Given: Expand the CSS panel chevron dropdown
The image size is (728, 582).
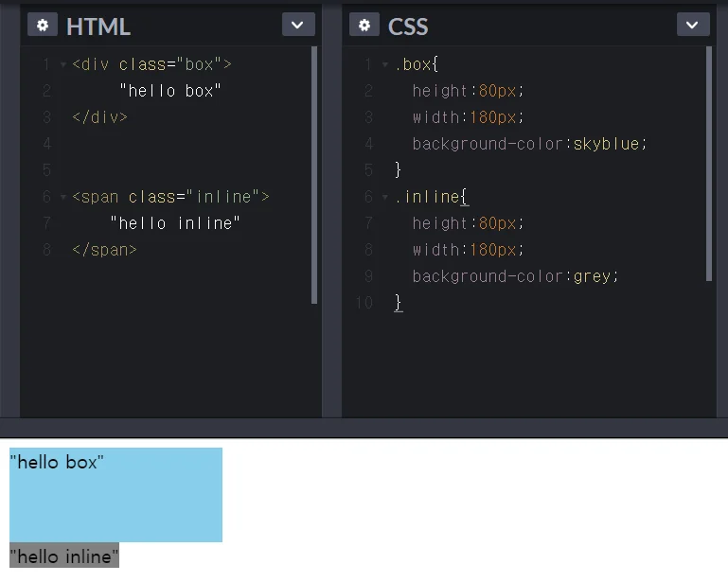Looking at the screenshot, I should [x=692, y=25].
